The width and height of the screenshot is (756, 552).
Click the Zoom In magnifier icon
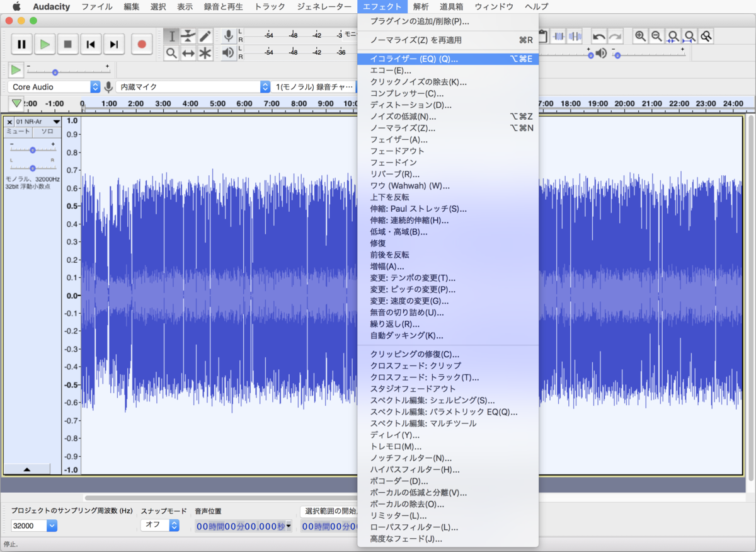641,37
